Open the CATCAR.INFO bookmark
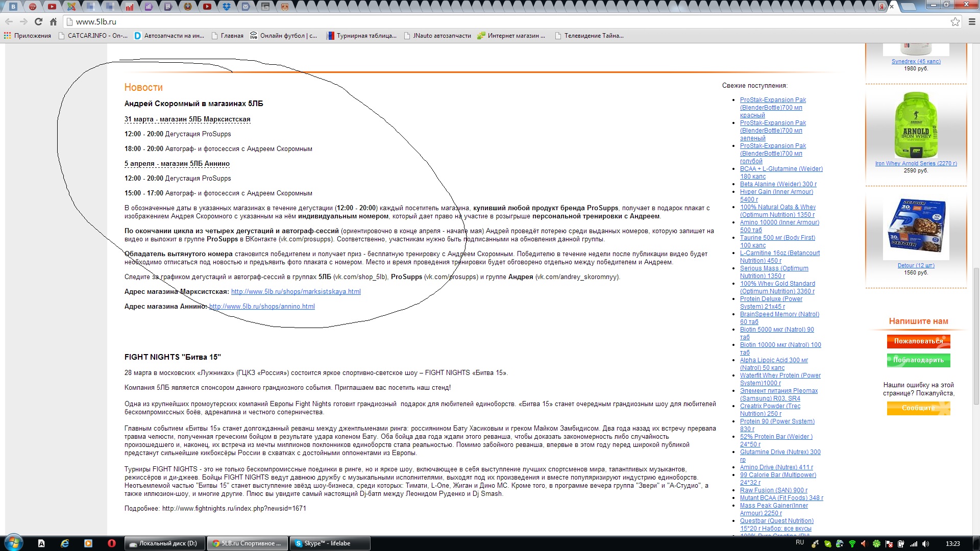The image size is (980, 551). coord(92,36)
